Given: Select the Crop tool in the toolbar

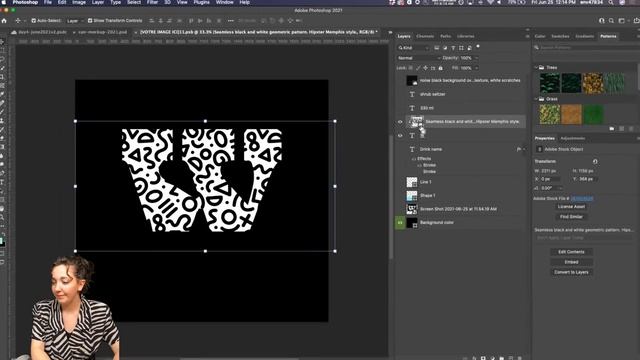Looking at the screenshot, I should point(2,77).
